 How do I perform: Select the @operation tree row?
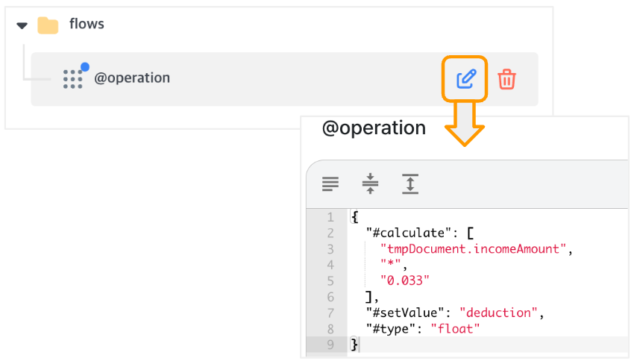point(284,79)
